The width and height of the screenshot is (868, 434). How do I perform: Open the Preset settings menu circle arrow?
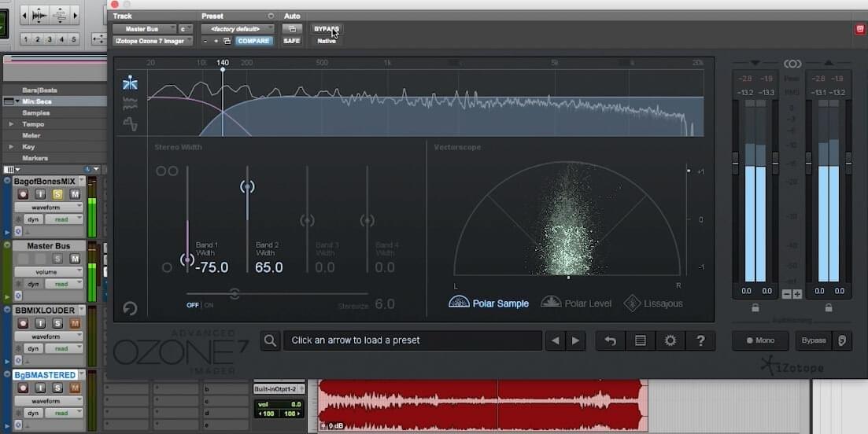pos(271,16)
